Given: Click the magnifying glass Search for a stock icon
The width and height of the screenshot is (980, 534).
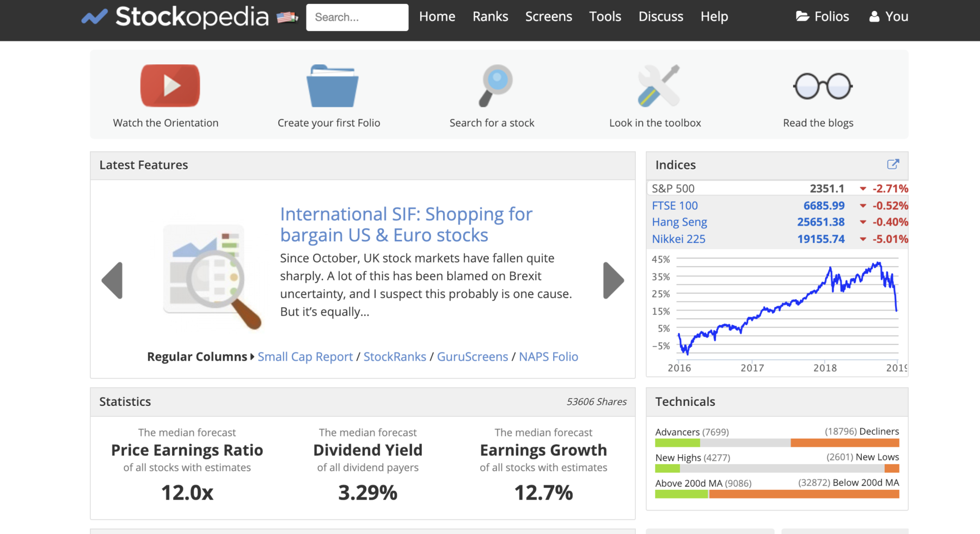Looking at the screenshot, I should 495,86.
